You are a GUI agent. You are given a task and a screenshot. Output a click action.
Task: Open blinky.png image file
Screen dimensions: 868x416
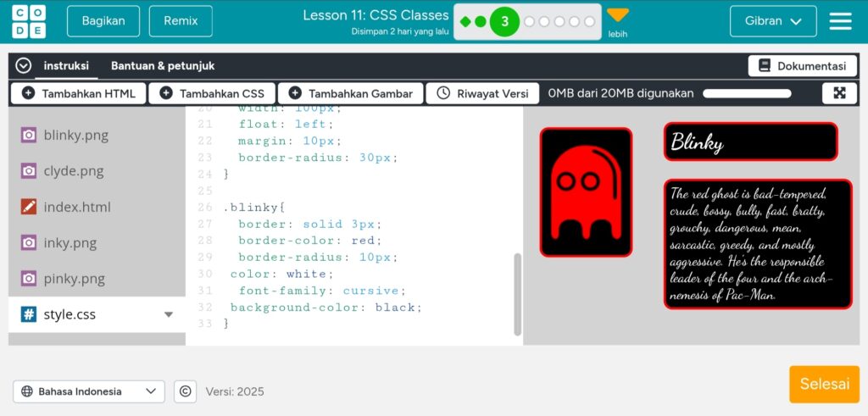pyautogui.click(x=75, y=135)
